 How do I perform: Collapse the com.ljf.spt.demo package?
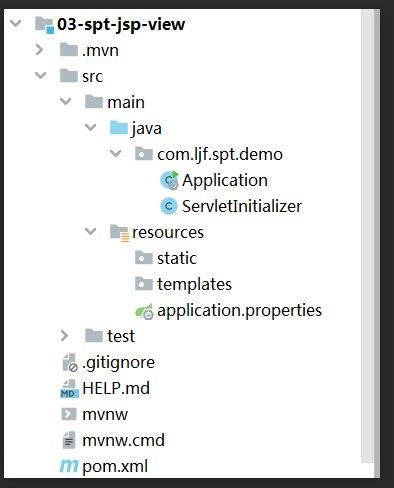point(115,153)
